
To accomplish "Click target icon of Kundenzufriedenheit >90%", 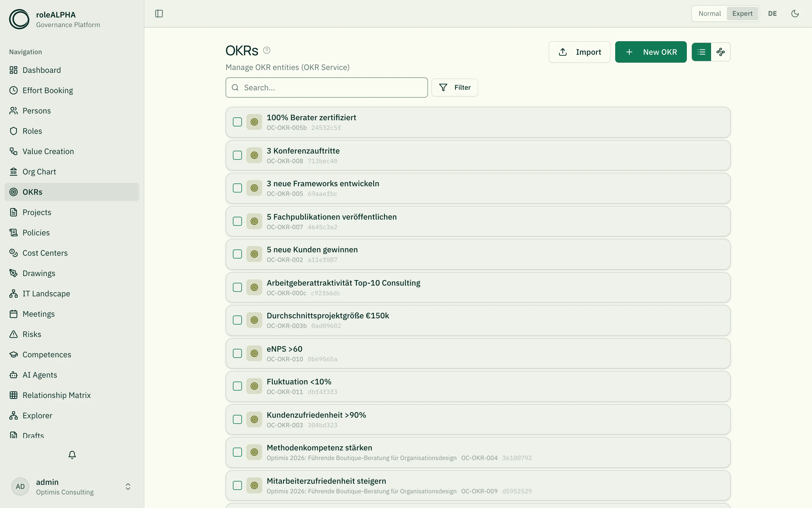I will (254, 419).
